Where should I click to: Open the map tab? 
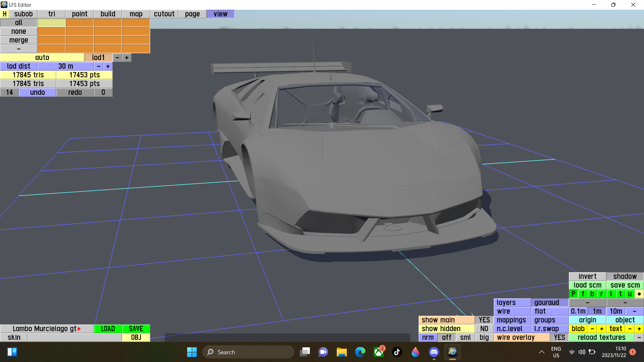[136, 14]
